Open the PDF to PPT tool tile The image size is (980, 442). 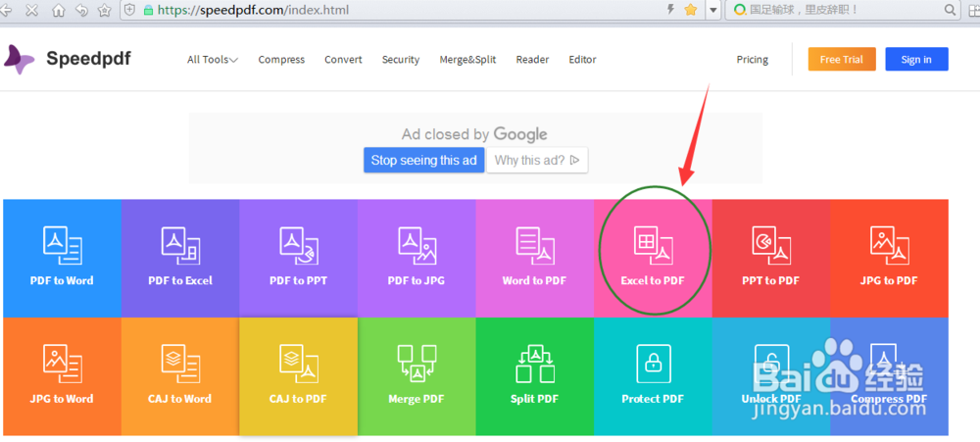coord(298,258)
